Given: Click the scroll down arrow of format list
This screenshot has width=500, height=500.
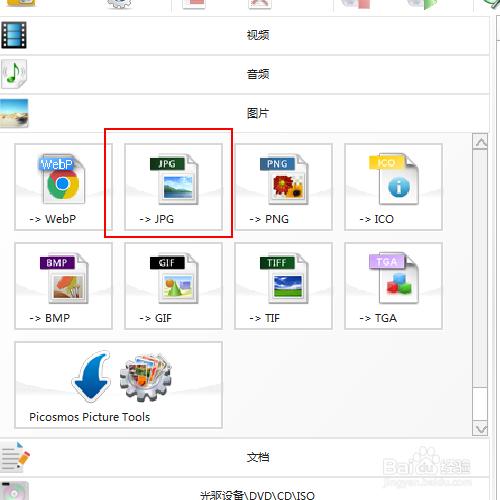Looking at the screenshot, I should 480,428.
